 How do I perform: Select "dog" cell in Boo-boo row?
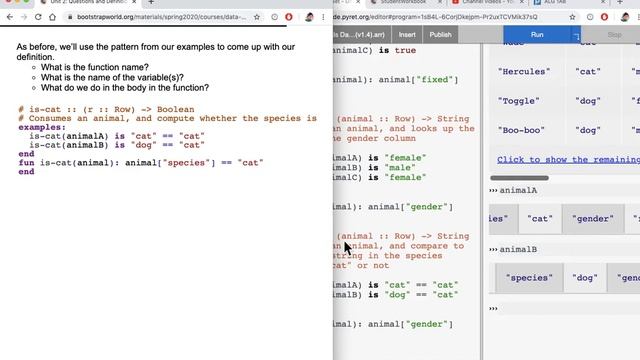pos(588,130)
